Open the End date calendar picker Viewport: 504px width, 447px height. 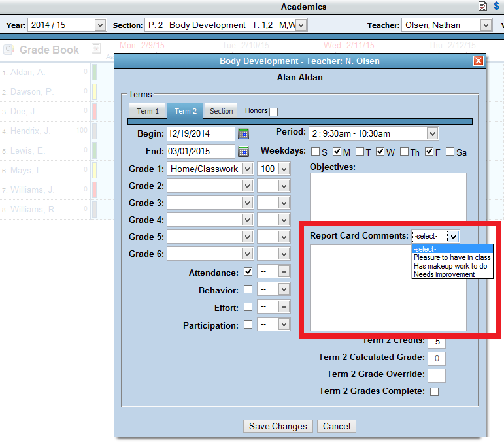pos(243,152)
